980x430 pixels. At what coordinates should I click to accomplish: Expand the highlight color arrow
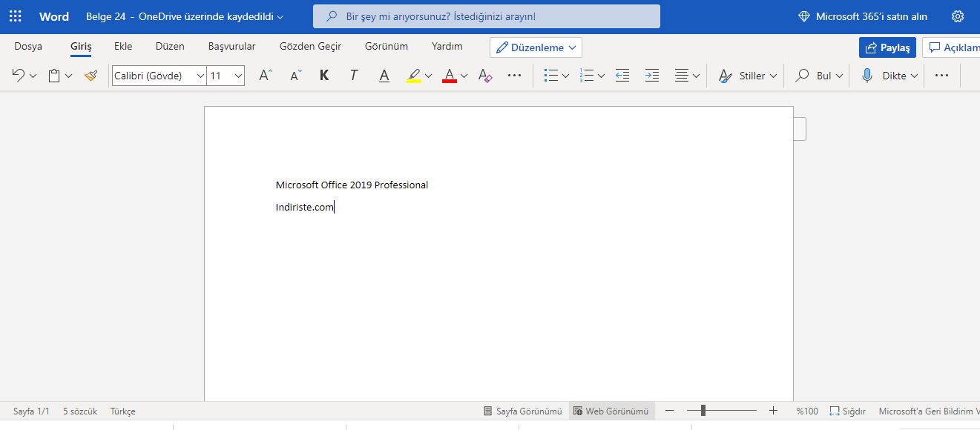pyautogui.click(x=428, y=76)
